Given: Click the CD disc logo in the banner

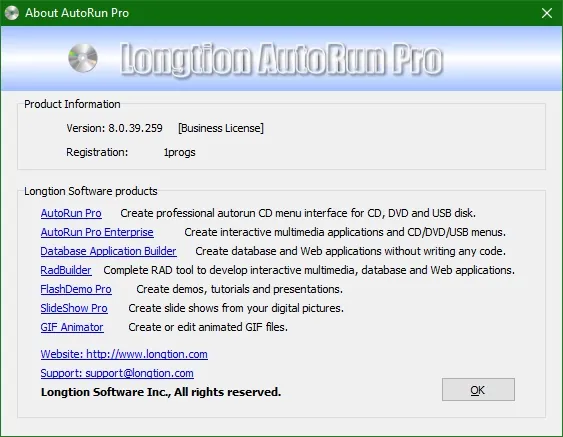Looking at the screenshot, I should click(83, 58).
